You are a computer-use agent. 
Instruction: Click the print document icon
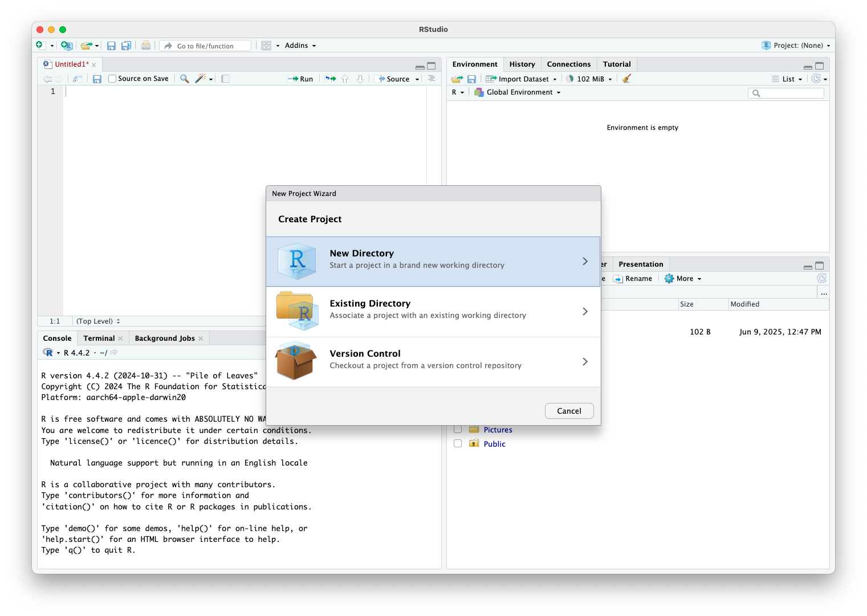point(146,46)
